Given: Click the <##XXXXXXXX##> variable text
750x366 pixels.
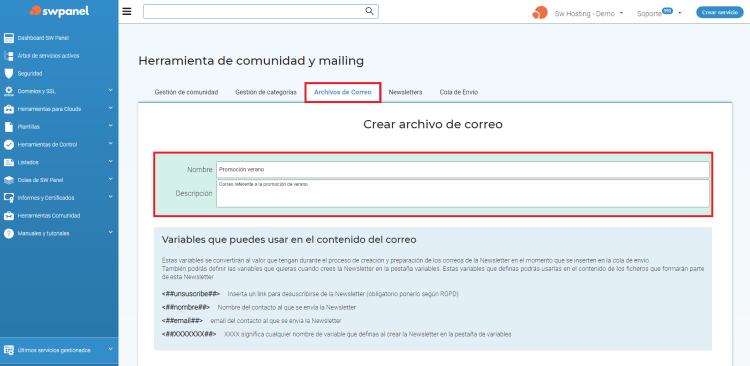Looking at the screenshot, I should pyautogui.click(x=189, y=334).
